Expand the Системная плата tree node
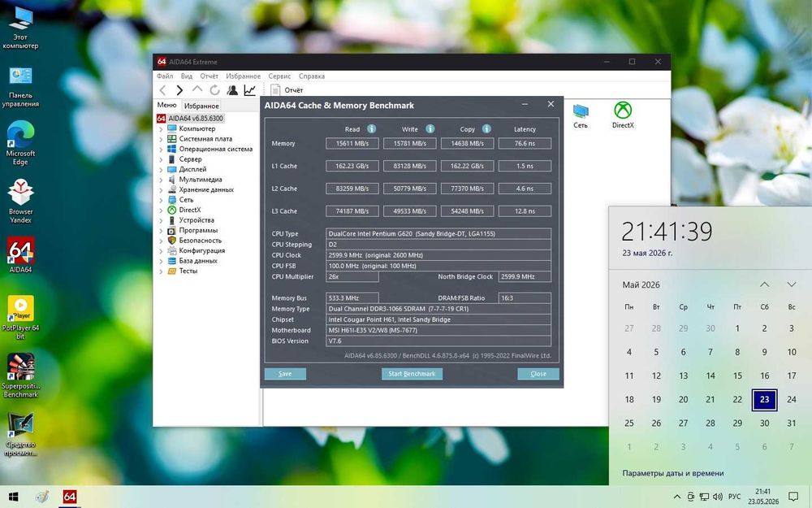Screen dimensions: 812x508 (x=161, y=140)
